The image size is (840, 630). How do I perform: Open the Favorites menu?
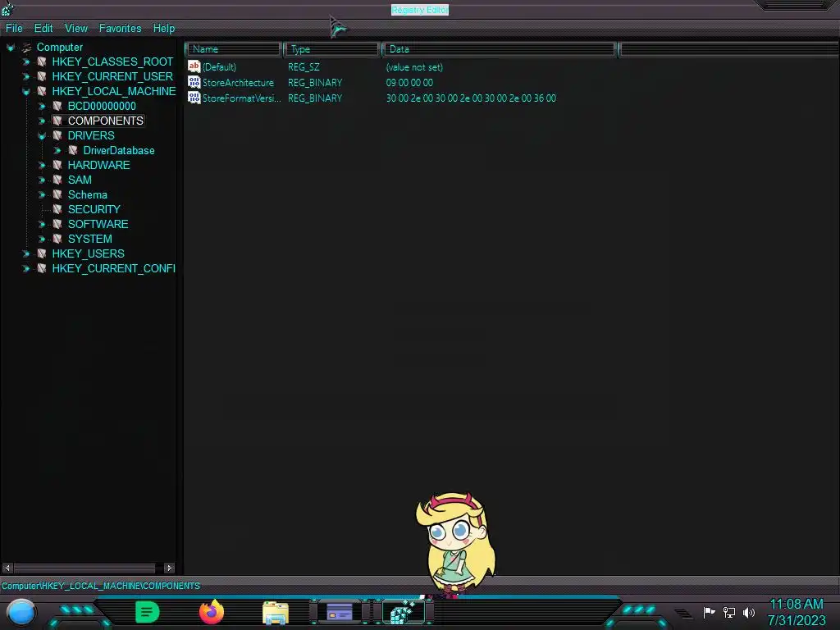click(x=120, y=29)
